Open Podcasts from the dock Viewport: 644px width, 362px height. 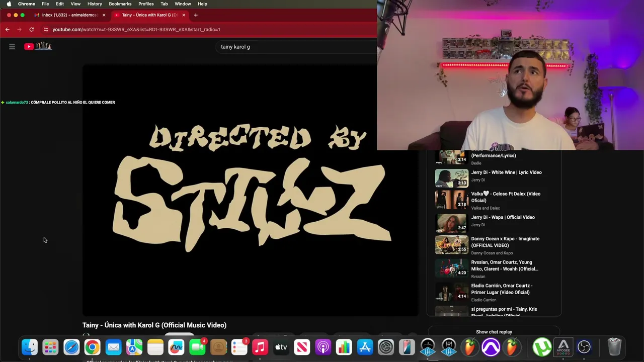click(323, 347)
